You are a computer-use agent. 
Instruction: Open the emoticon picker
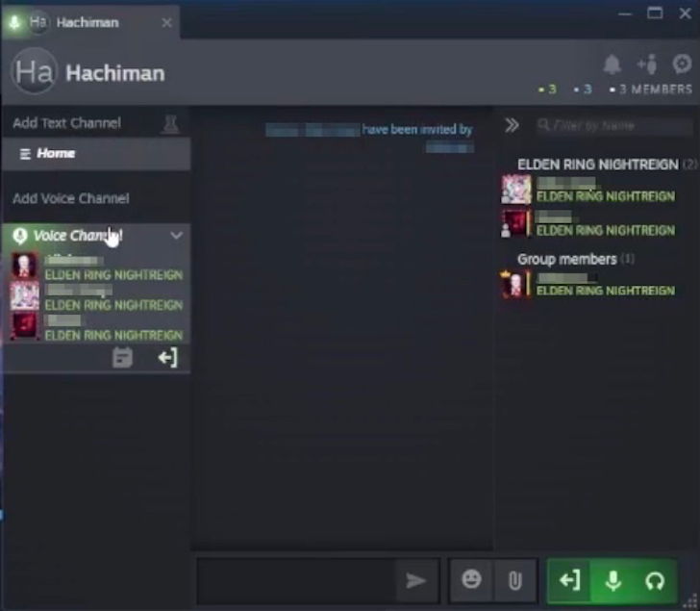pyautogui.click(x=471, y=580)
